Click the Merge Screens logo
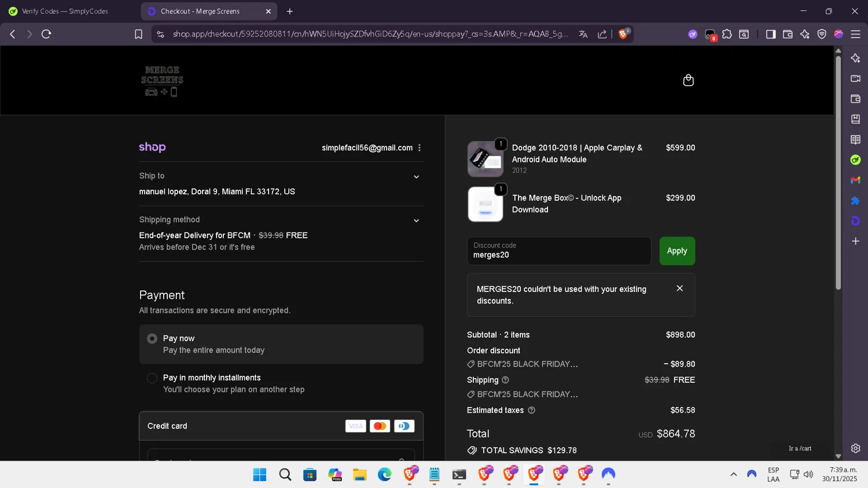This screenshot has width=868, height=488. click(x=162, y=80)
